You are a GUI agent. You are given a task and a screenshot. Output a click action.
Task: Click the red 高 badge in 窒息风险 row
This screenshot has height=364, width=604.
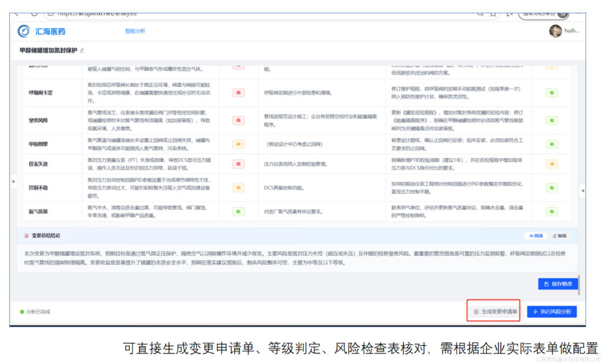(x=239, y=120)
